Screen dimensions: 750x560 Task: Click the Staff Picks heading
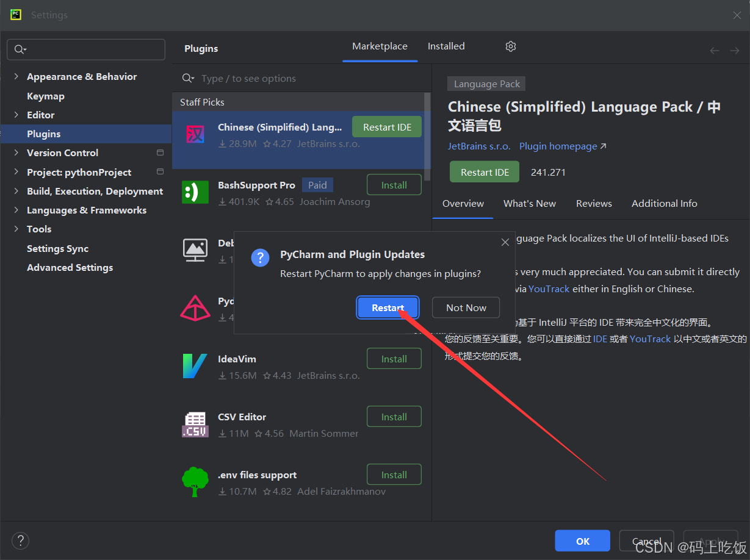click(202, 102)
